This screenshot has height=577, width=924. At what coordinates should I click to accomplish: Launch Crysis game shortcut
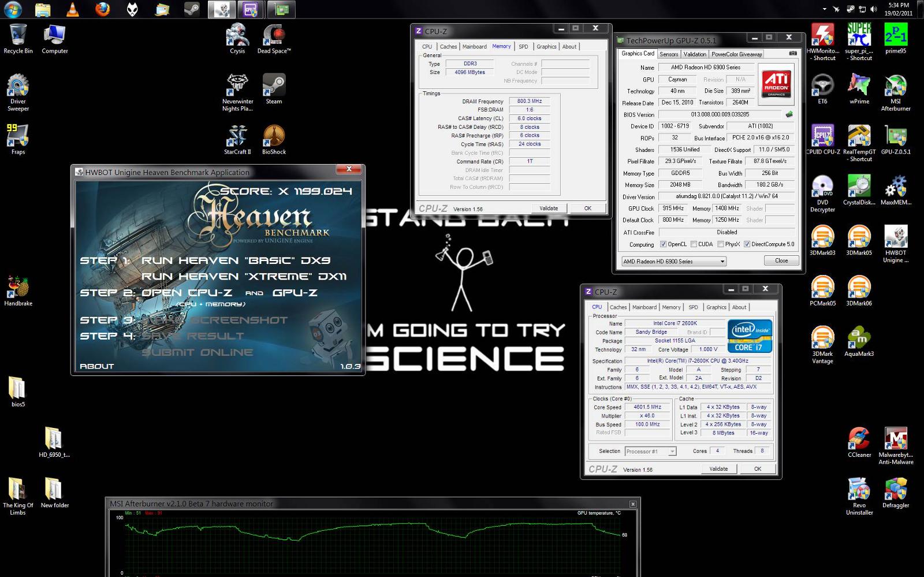pyautogui.click(x=237, y=39)
